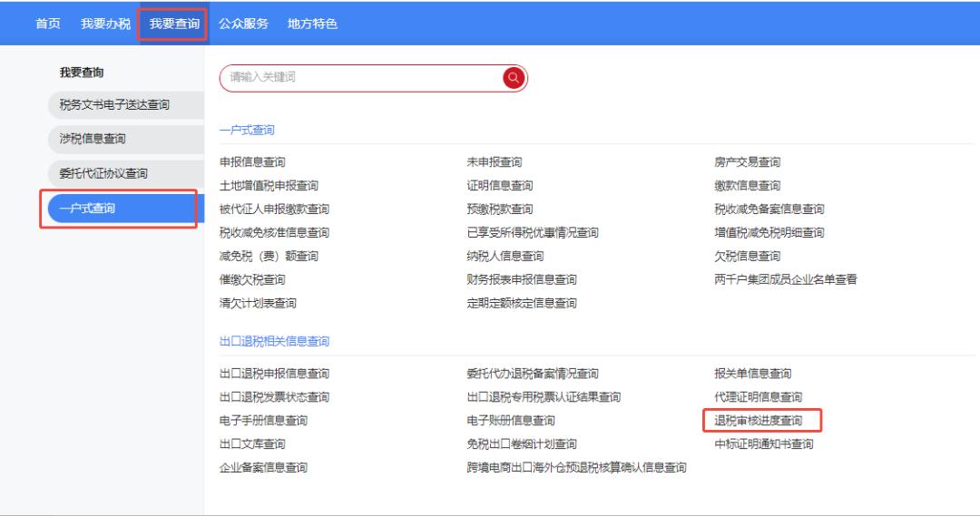
Task: Open 缴款信息查询 link
Action: tap(748, 186)
